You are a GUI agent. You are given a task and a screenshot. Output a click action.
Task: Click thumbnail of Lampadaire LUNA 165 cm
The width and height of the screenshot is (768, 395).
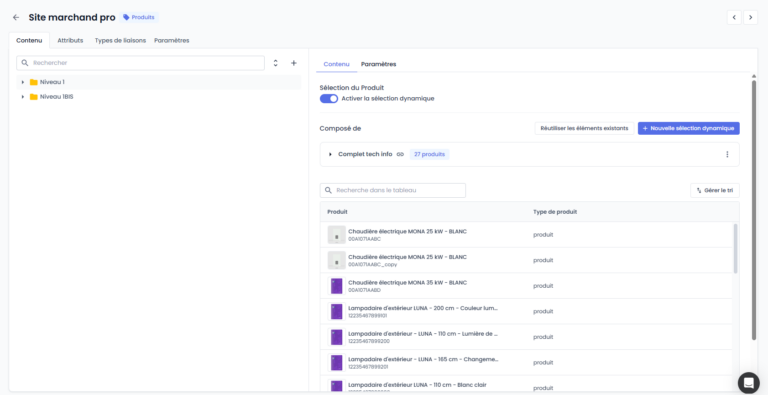(336, 362)
